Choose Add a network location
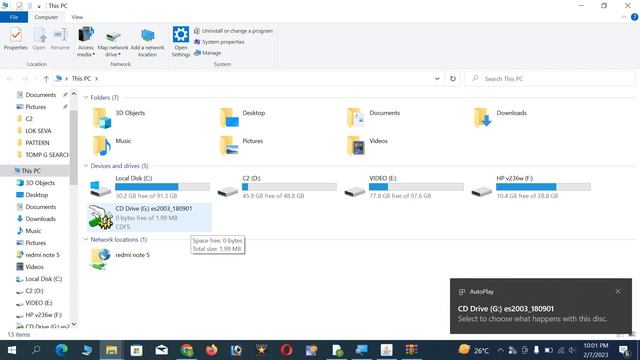Image resolution: width=640 pixels, height=360 pixels. [147, 42]
